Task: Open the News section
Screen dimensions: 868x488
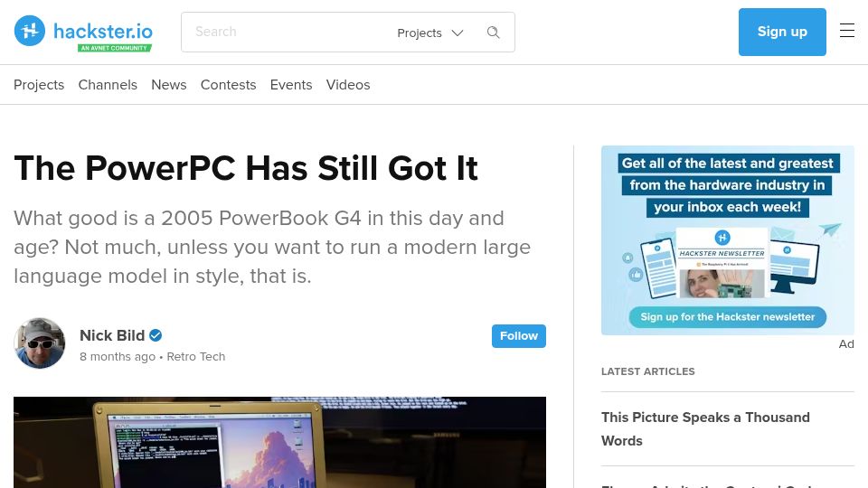Action: point(169,85)
